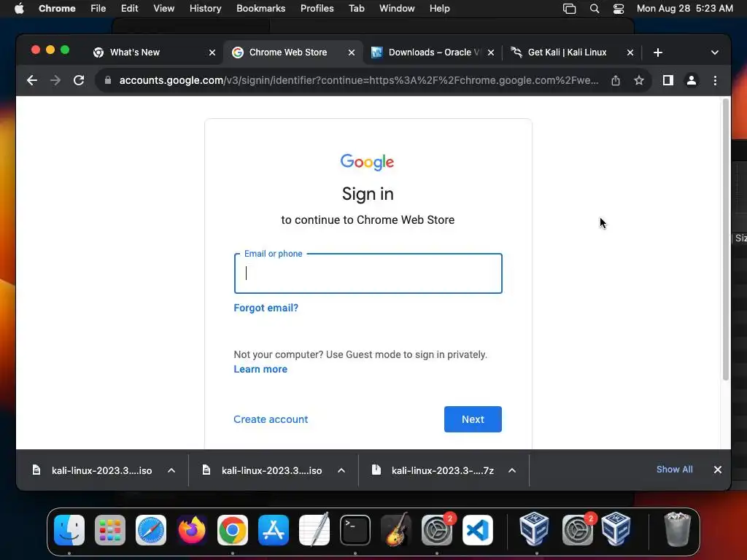
Task: Open Finder from the Dock
Action: (69, 530)
